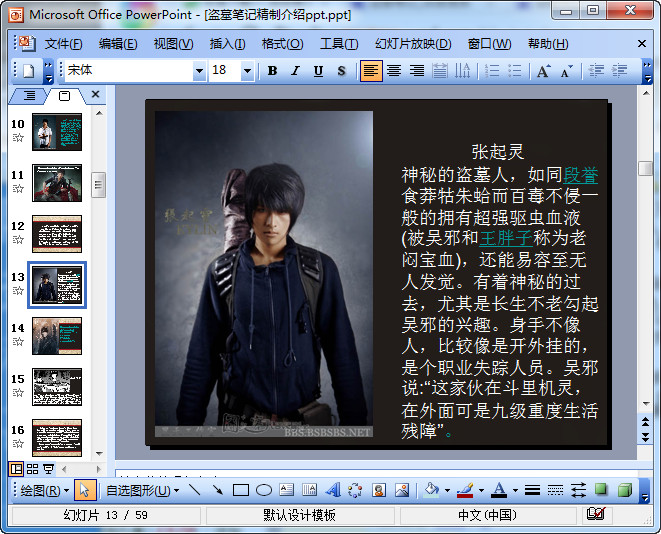Insert diagram or organization chart

(x=355, y=490)
